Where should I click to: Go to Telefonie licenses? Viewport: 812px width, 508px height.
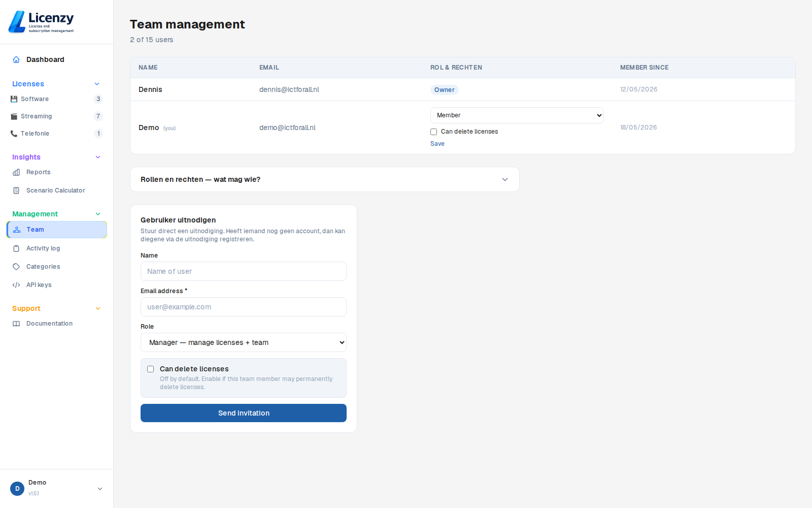click(56, 134)
